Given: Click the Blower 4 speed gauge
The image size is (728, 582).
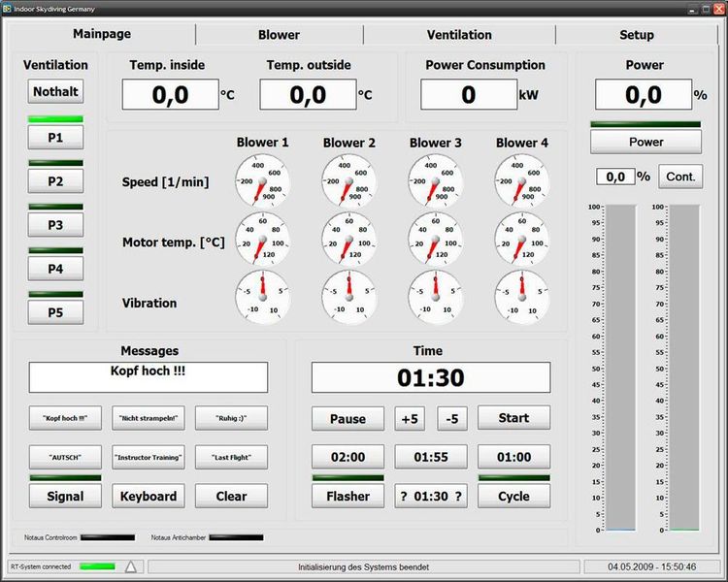Looking at the screenshot, I should pyautogui.click(x=522, y=181).
